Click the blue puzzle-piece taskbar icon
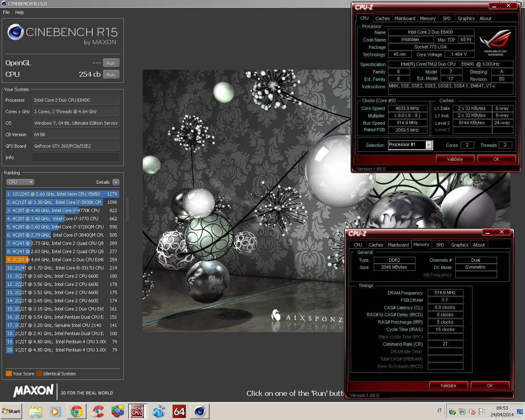Image resolution: width=525 pixels, height=420 pixels. [x=159, y=411]
